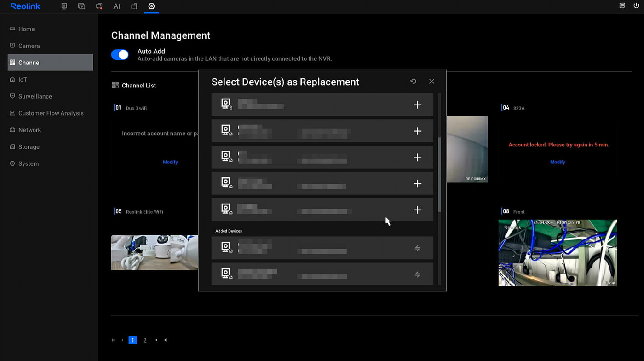Viewport: 644px width, 361px height.
Task: Open the log notes icon at top right
Action: 622,6
